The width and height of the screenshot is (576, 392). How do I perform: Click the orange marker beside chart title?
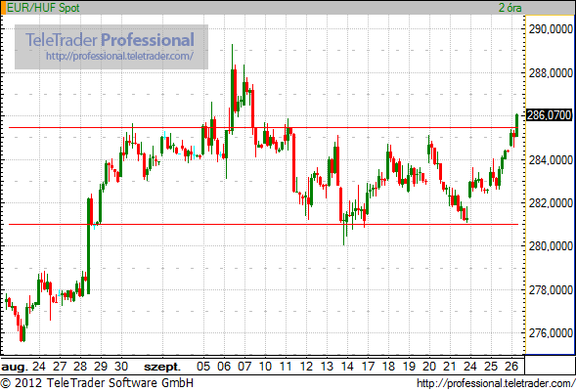point(3,8)
